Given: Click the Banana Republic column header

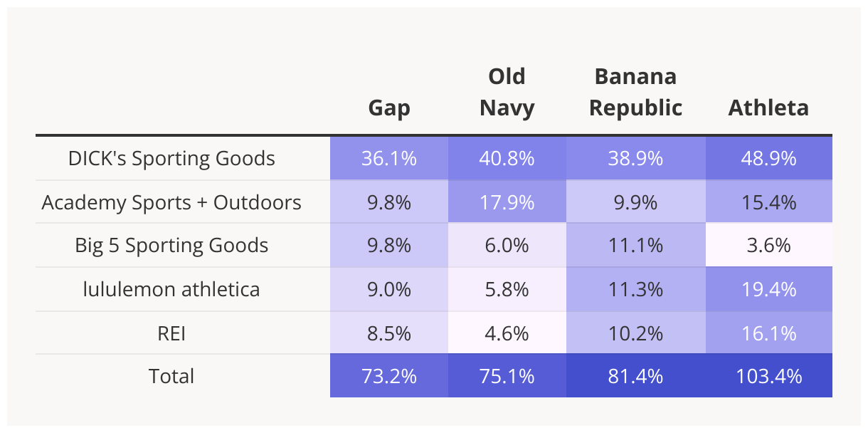Looking at the screenshot, I should [635, 92].
